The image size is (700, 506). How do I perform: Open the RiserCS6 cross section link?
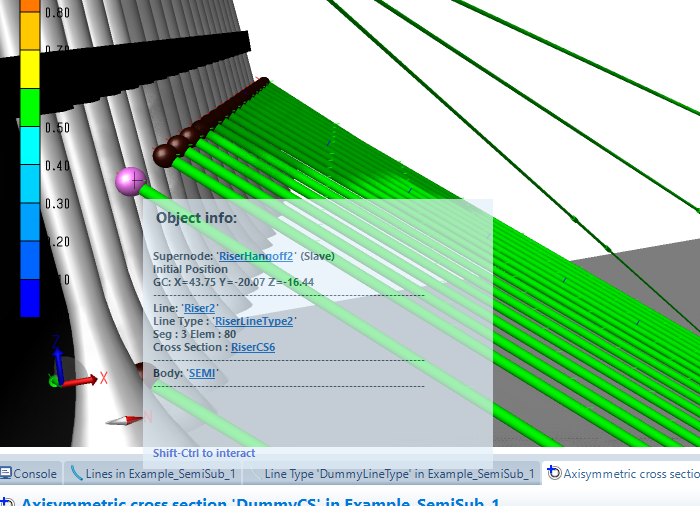point(253,347)
